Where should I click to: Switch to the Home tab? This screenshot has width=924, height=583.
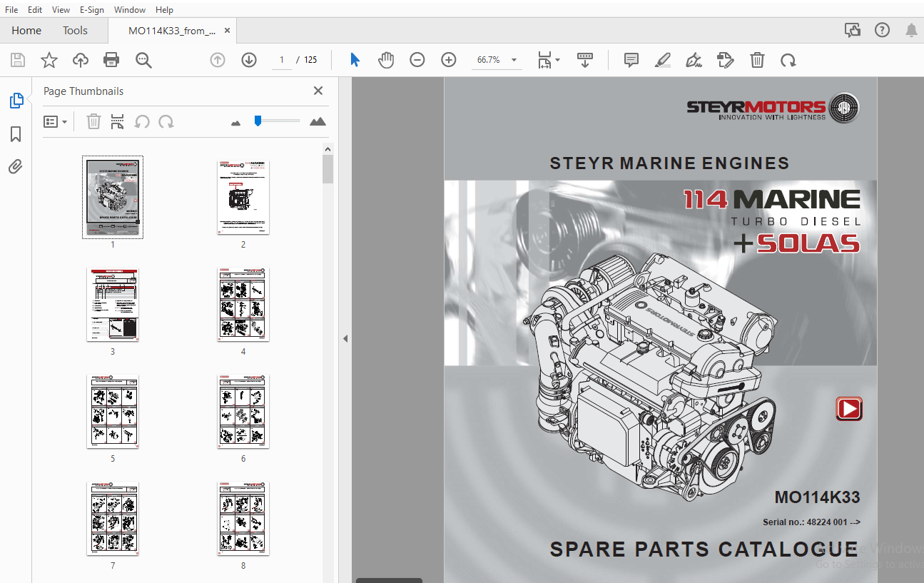(x=26, y=30)
